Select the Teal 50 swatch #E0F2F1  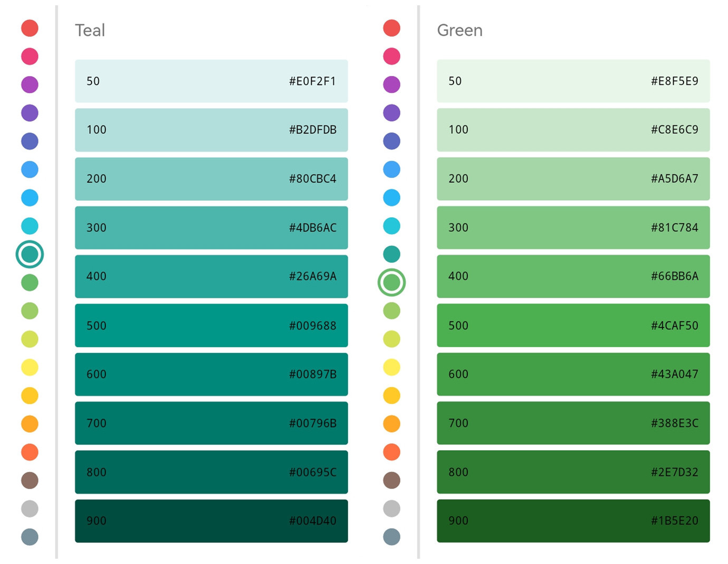coord(211,81)
